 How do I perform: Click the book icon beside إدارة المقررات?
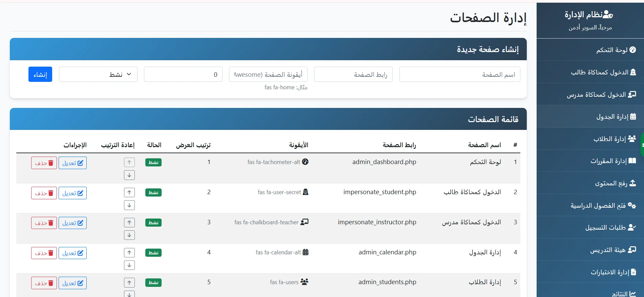(x=632, y=161)
